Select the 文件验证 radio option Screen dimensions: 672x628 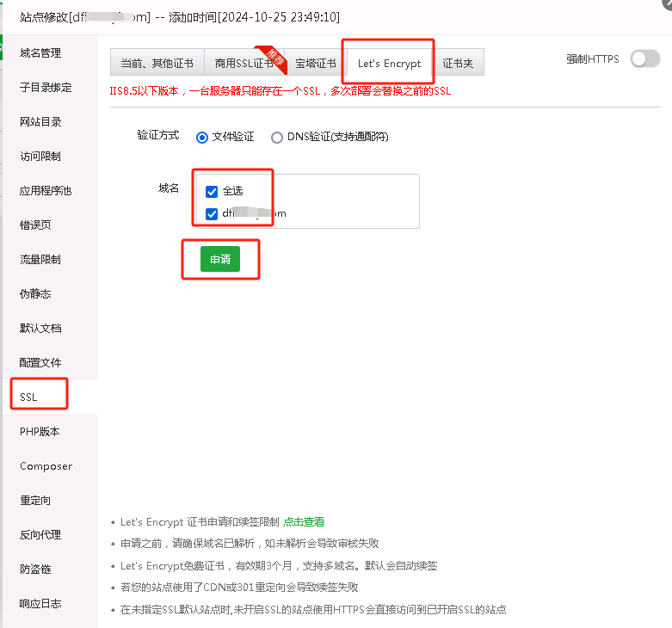[x=202, y=137]
